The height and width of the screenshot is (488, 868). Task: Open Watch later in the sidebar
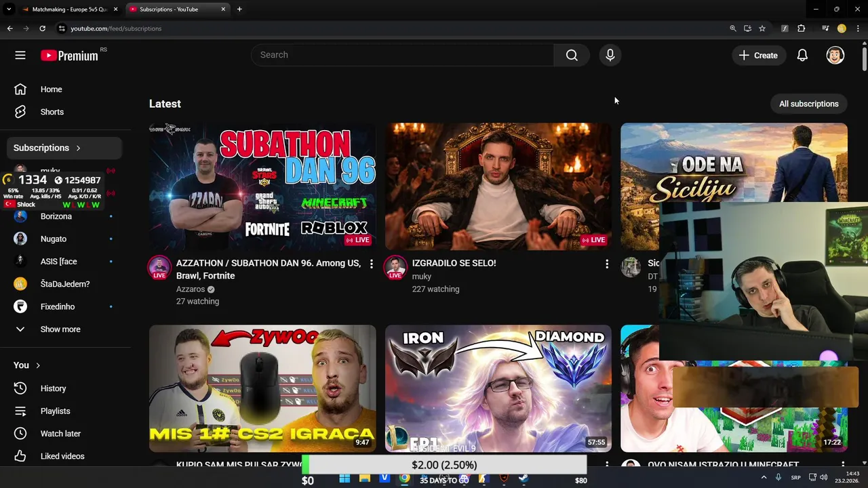point(66,434)
